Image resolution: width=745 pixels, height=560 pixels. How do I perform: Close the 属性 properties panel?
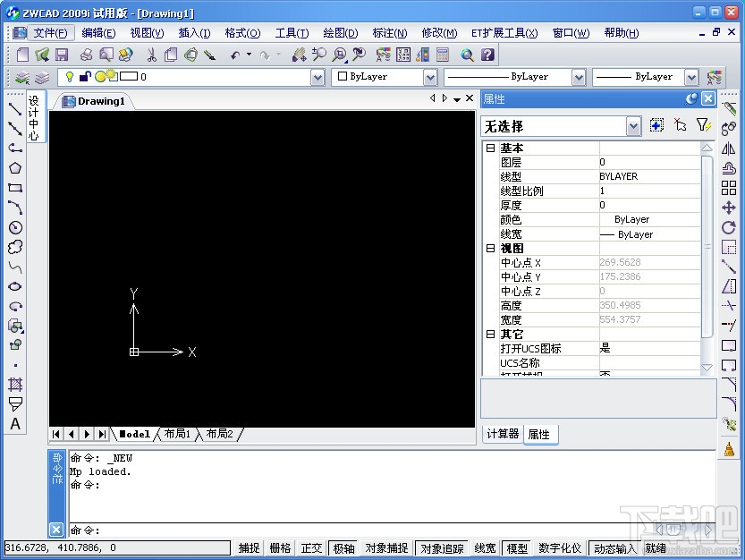tap(708, 98)
